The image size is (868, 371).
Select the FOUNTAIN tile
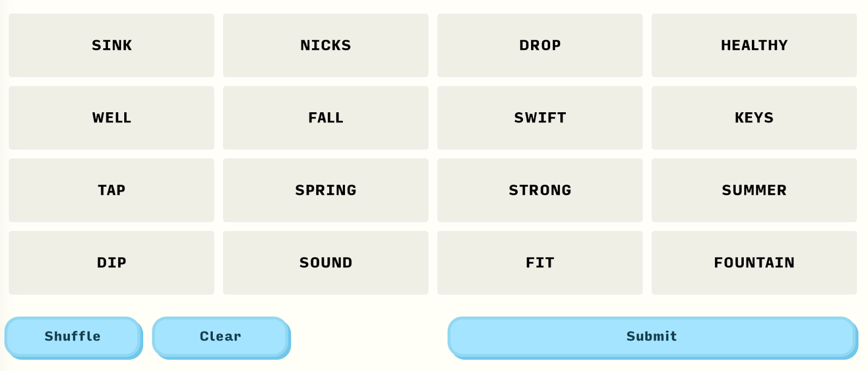coord(754,263)
